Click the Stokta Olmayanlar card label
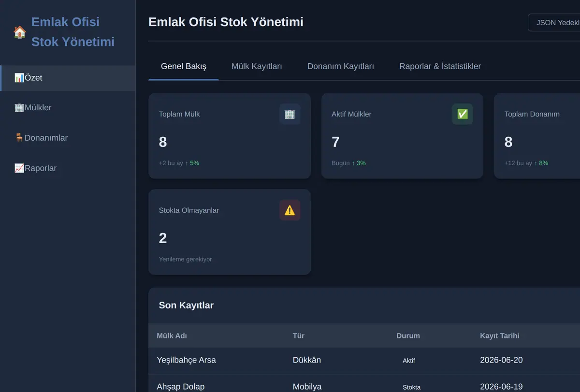Image resolution: width=580 pixels, height=392 pixels. (x=189, y=210)
